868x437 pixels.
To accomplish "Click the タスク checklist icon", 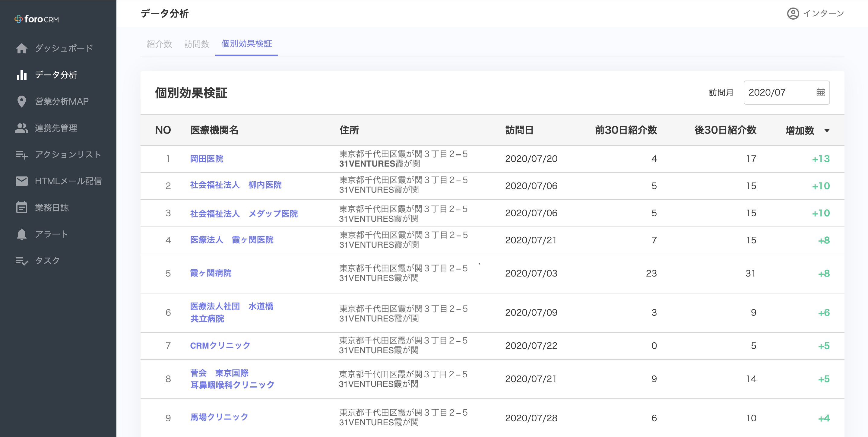I will (22, 261).
